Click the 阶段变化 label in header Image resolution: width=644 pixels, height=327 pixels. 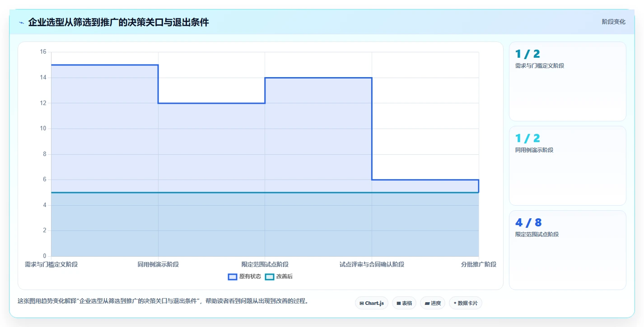[614, 22]
